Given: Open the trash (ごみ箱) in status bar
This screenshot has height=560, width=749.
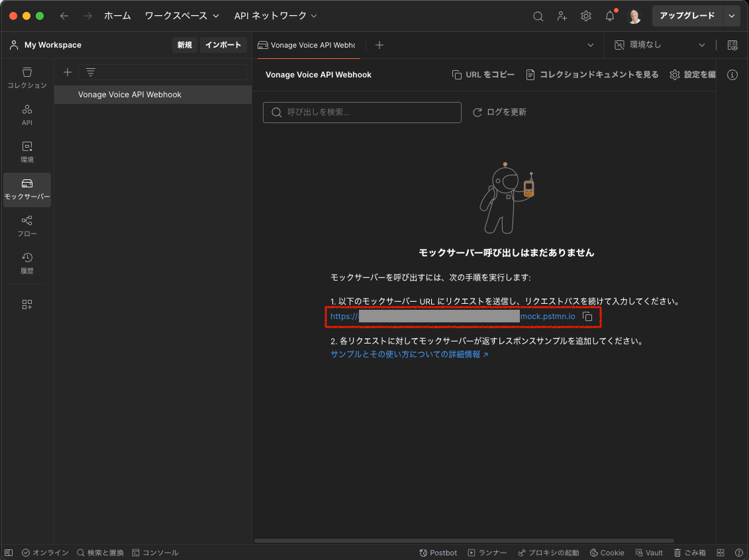Looking at the screenshot, I should pyautogui.click(x=690, y=553).
